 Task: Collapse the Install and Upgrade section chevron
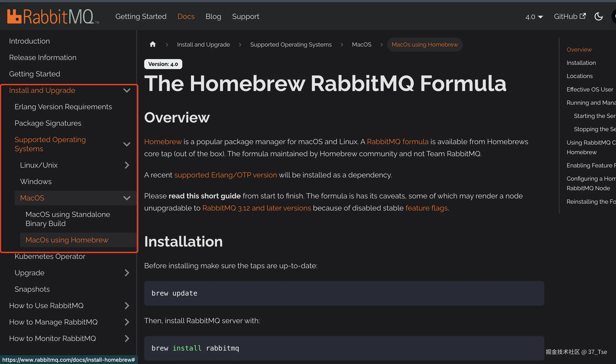pyautogui.click(x=127, y=91)
